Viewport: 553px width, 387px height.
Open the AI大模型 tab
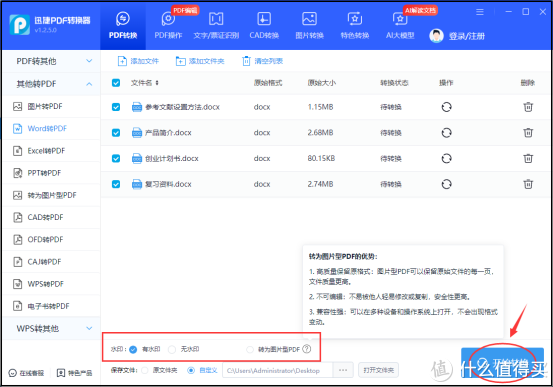pyautogui.click(x=400, y=26)
